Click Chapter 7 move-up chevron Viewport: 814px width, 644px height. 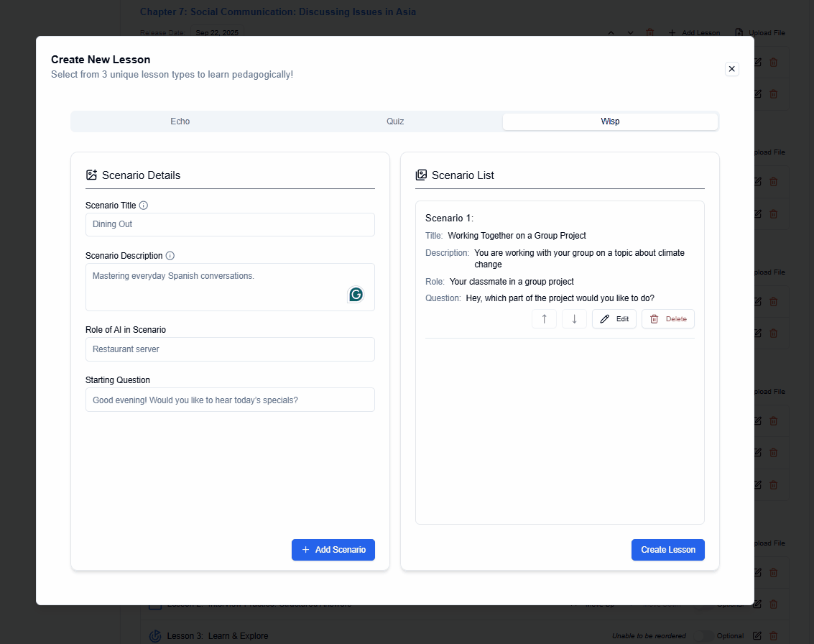coord(611,32)
